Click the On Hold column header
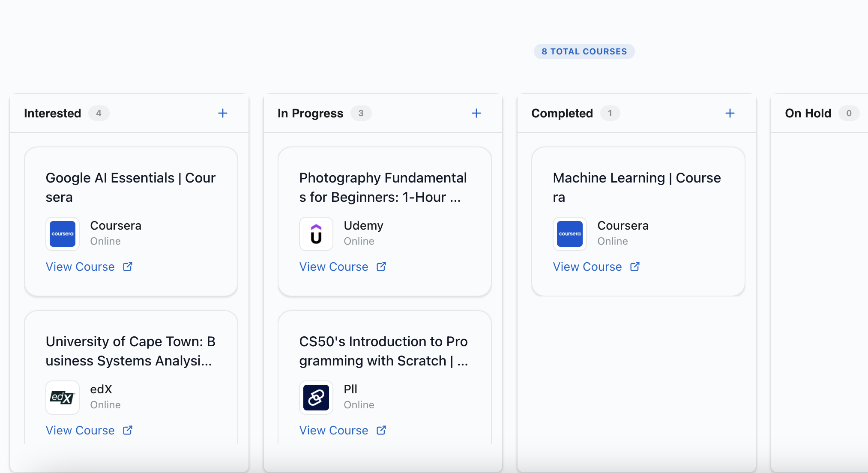 pyautogui.click(x=808, y=113)
